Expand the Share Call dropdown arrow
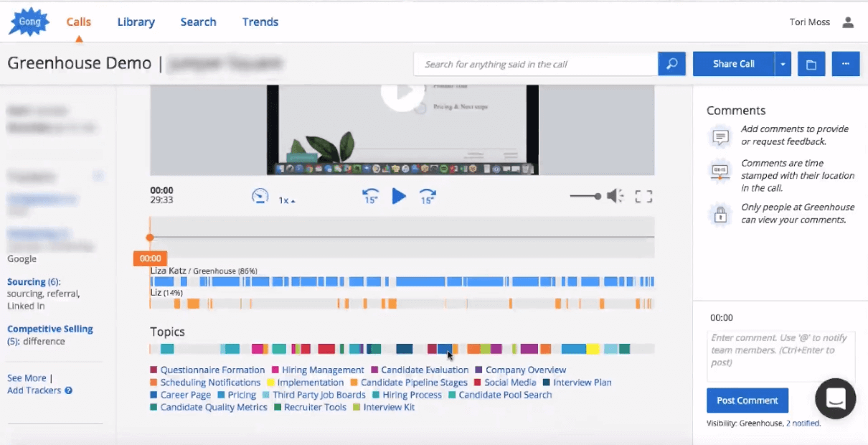This screenshot has height=445, width=868. click(783, 64)
